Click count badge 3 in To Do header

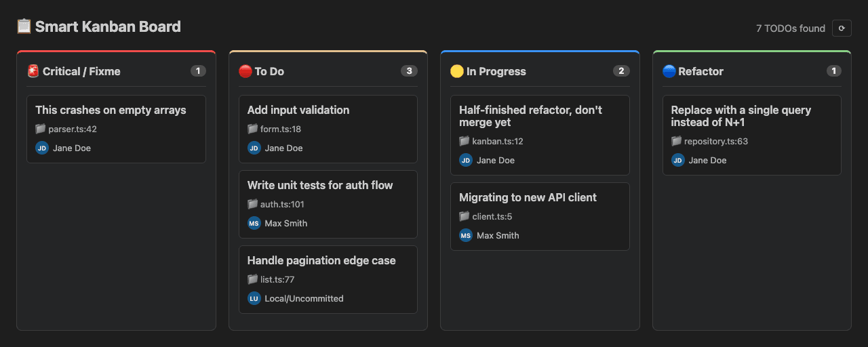[x=409, y=70]
